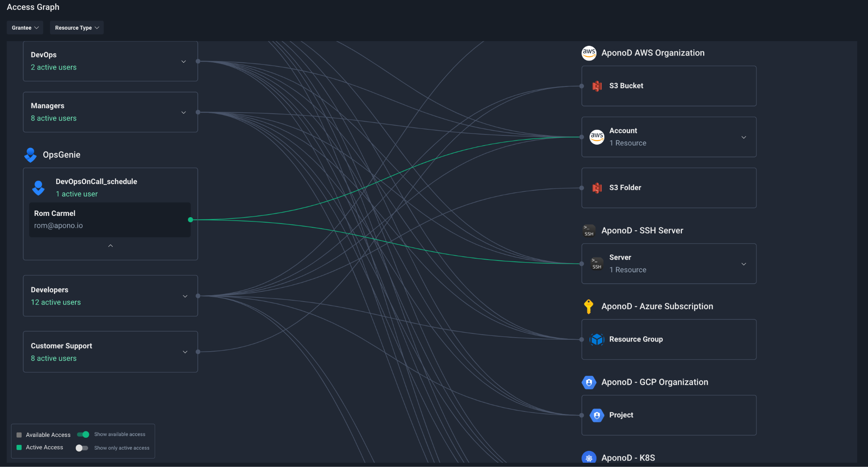Click the SSH icon inside the Server card
The image size is (868, 467).
tap(597, 264)
